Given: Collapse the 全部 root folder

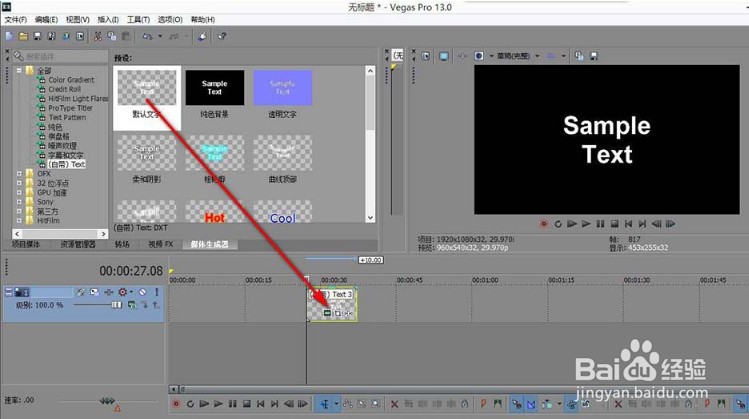Looking at the screenshot, I should pos(19,71).
